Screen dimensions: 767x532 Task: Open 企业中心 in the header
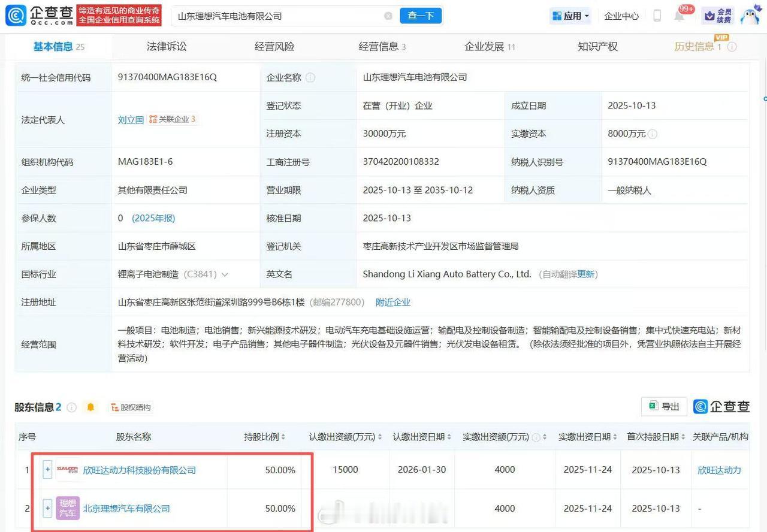pos(621,16)
